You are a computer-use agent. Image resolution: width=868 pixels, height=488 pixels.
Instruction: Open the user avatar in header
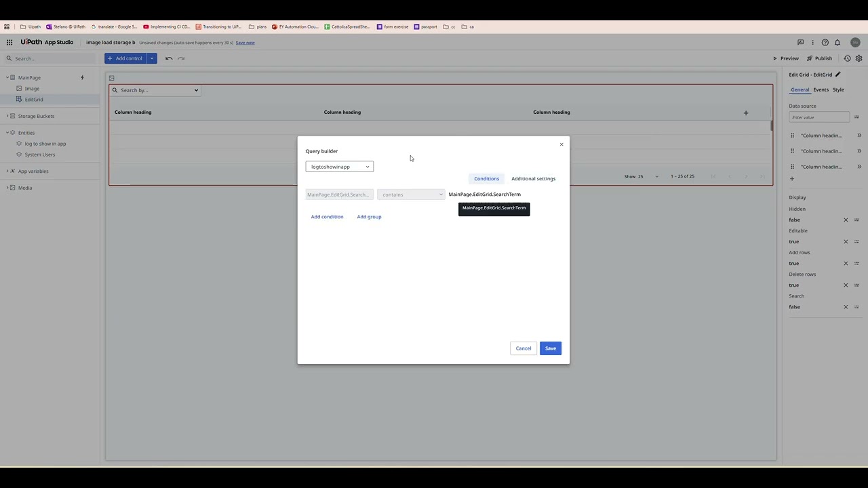coord(855,42)
